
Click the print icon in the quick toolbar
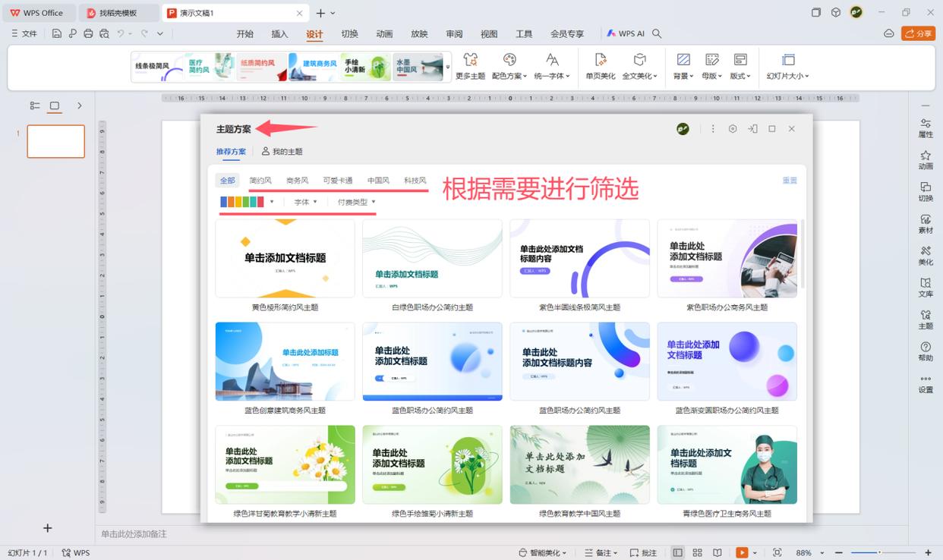point(88,33)
